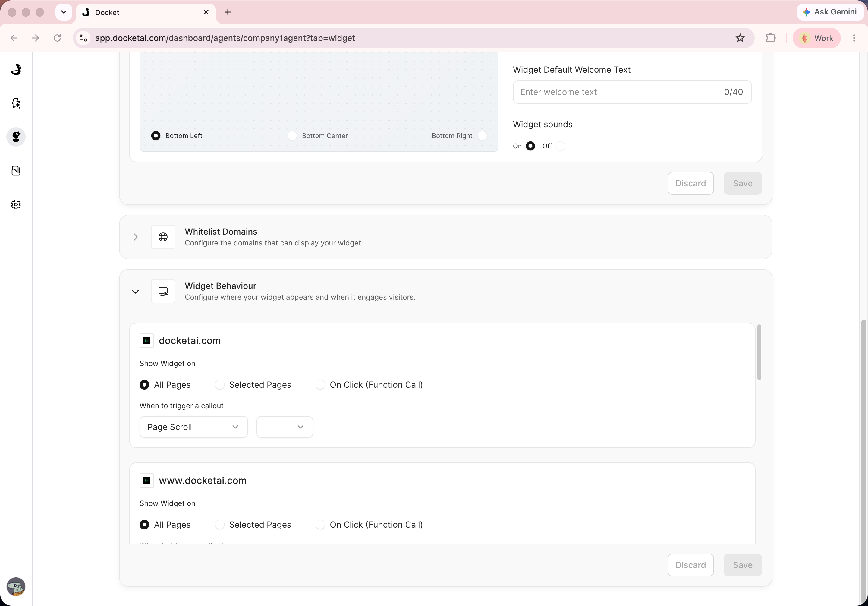Open the documents sidebar icon

point(16,171)
